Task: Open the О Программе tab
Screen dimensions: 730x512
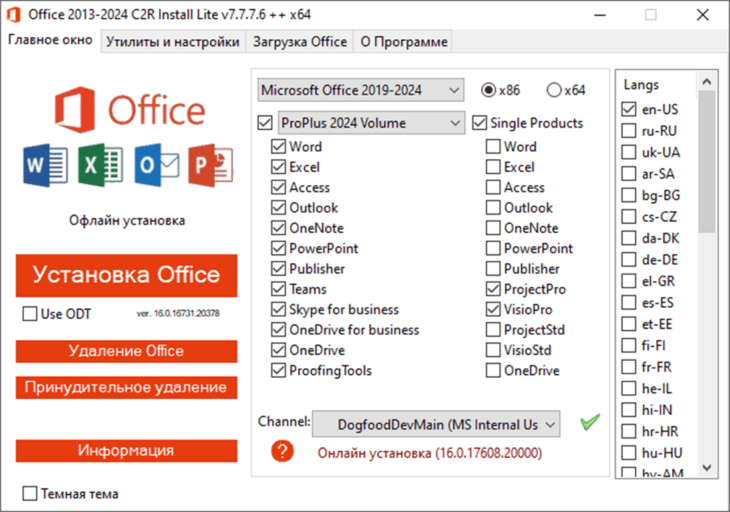Action: click(404, 42)
